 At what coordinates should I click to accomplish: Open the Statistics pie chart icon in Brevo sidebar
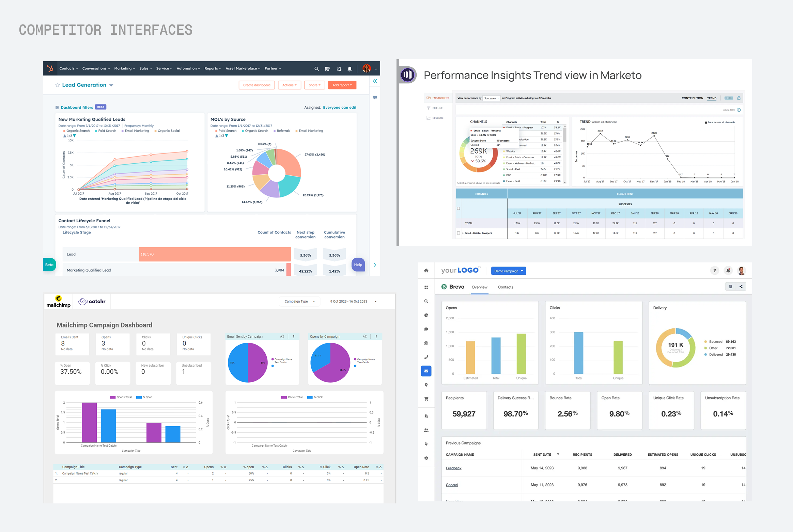[426, 315]
